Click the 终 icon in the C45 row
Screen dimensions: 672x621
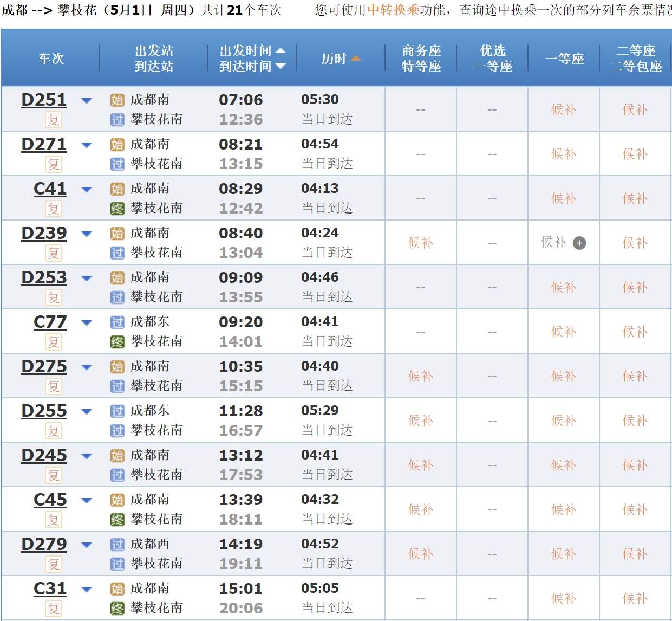(x=118, y=520)
